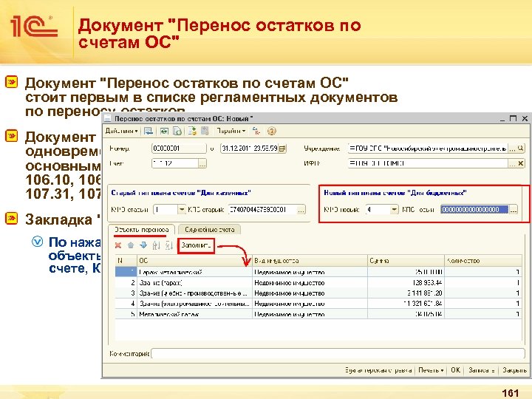Click the Количество column header
Image resolution: width=532 pixels, height=399 pixels.
483,261
